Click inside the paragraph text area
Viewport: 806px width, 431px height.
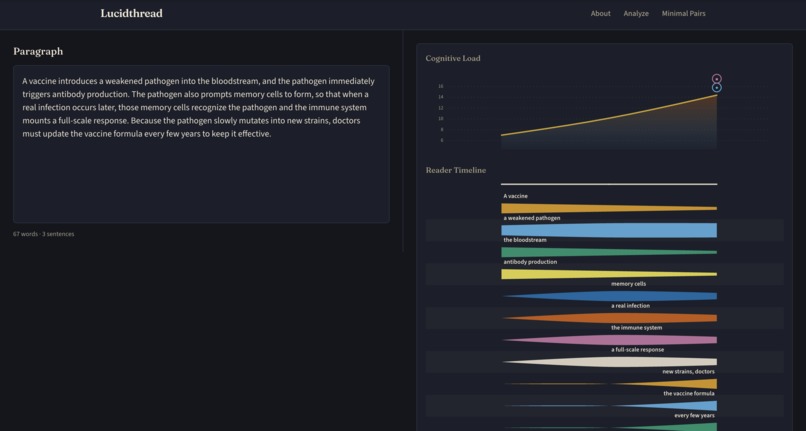pos(201,144)
